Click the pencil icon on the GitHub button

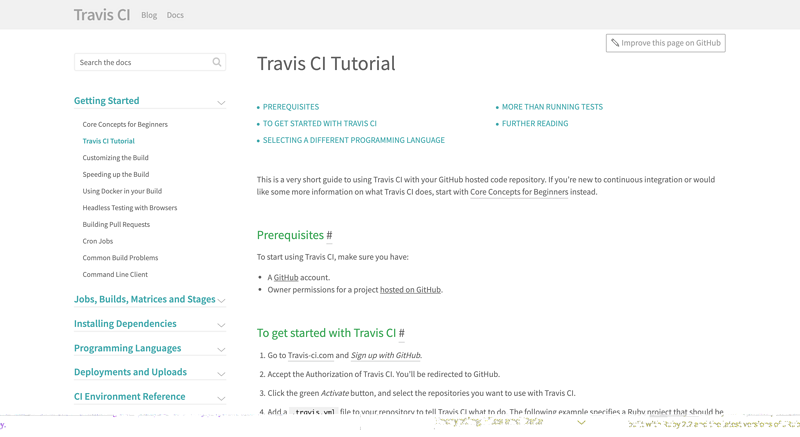click(x=615, y=43)
